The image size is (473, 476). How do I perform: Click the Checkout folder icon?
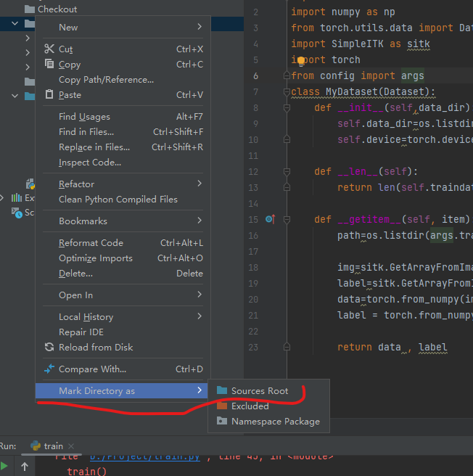pyautogui.click(x=30, y=9)
